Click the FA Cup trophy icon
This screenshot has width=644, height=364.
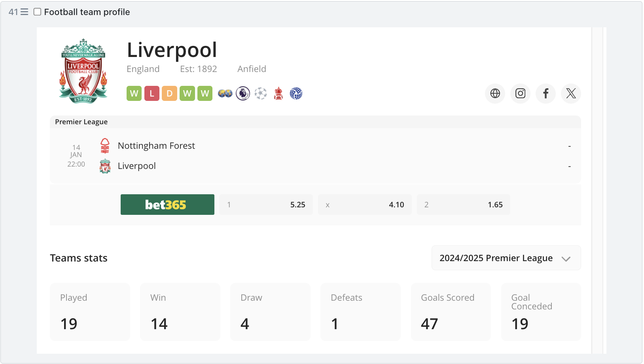tap(278, 94)
